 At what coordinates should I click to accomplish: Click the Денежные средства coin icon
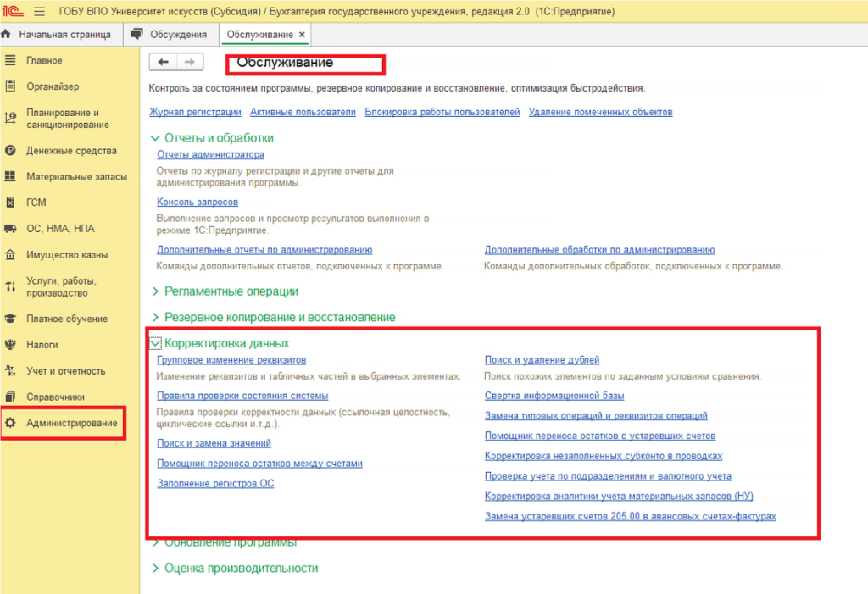tap(10, 151)
